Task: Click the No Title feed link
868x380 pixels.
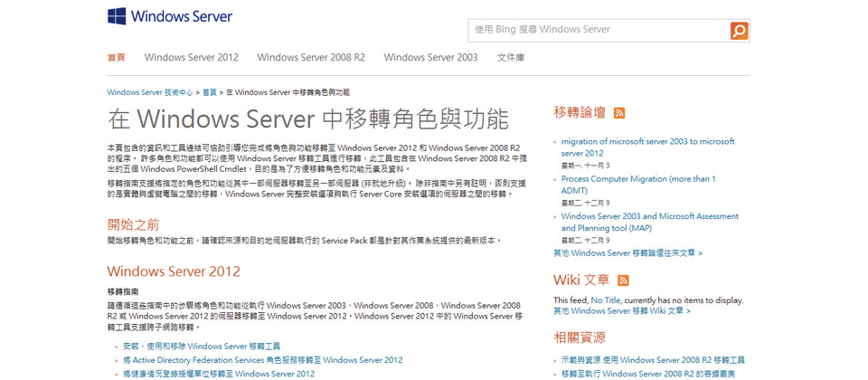Action: click(x=606, y=300)
